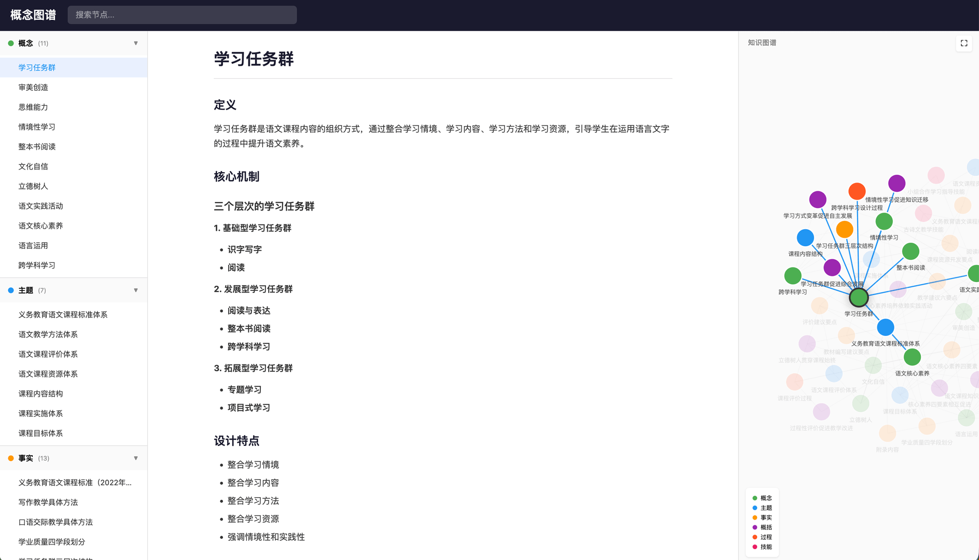Open the 文化自信 concept entry

click(74, 166)
